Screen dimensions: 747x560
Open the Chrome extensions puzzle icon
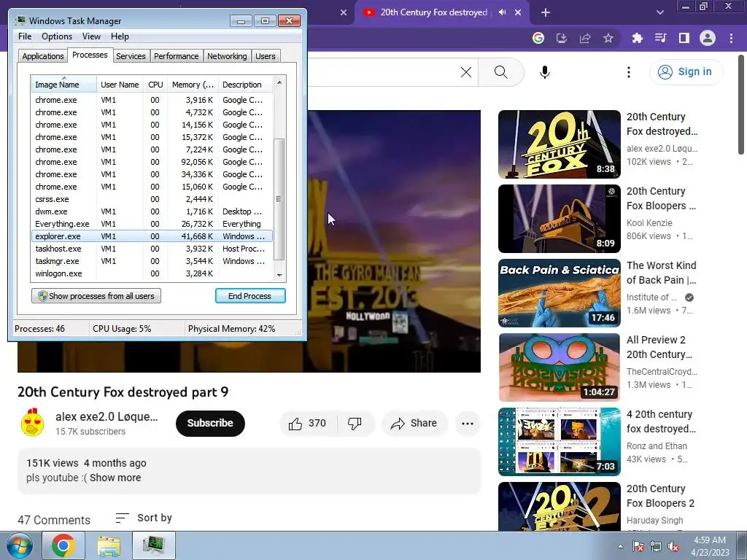point(637,38)
